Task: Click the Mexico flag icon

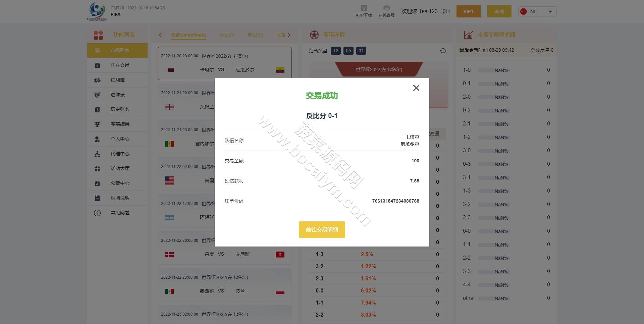Action: (x=169, y=291)
